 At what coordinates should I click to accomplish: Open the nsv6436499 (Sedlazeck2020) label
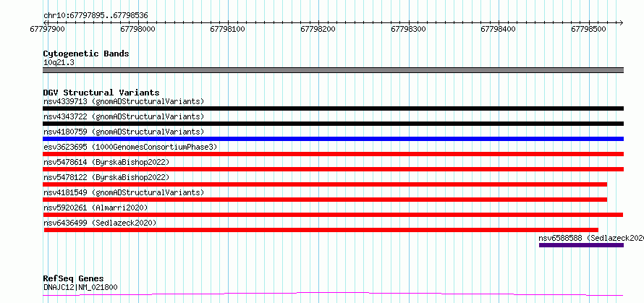coord(100,223)
